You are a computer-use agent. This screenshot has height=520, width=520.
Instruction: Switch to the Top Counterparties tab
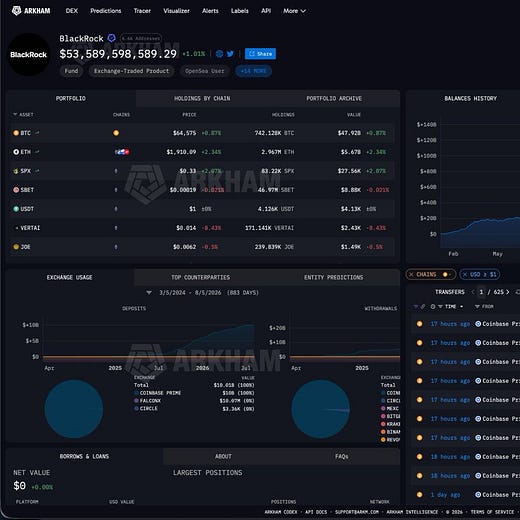(200, 277)
